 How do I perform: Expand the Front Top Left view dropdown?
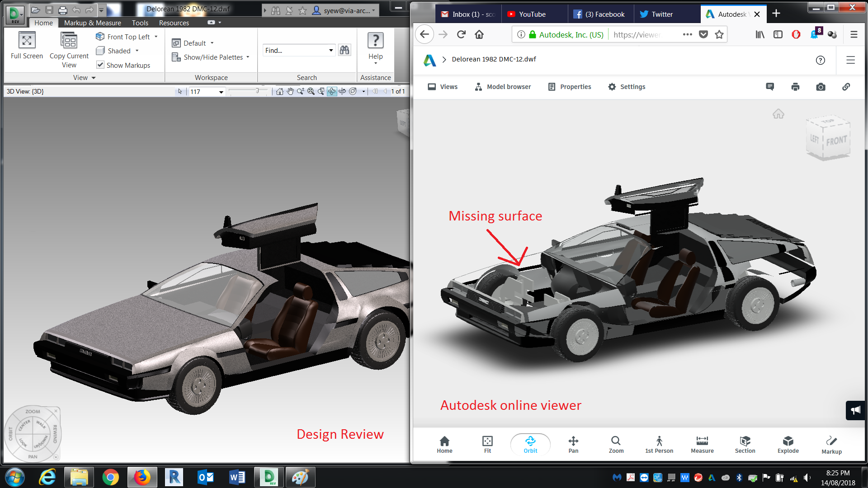(156, 37)
